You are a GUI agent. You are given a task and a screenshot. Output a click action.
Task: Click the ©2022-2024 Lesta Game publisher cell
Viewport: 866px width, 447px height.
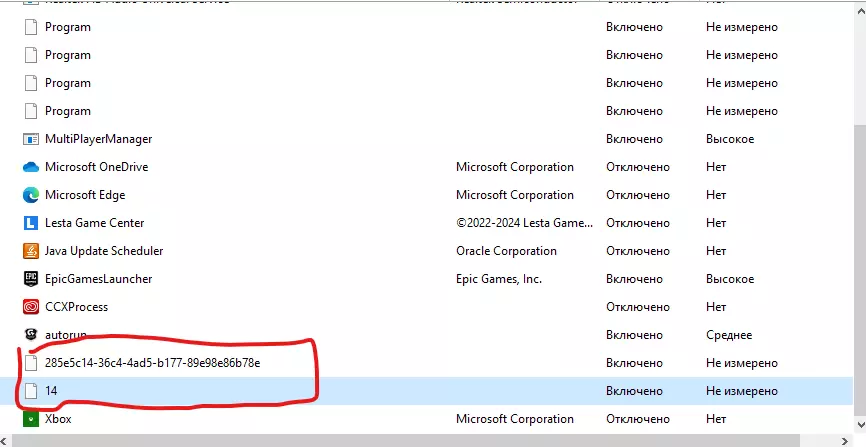[524, 223]
